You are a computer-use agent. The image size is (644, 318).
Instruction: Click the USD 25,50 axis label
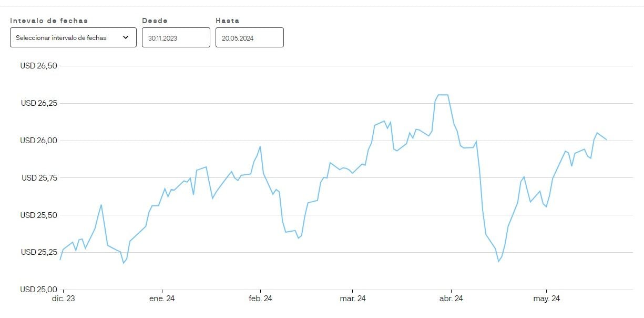[x=39, y=215]
